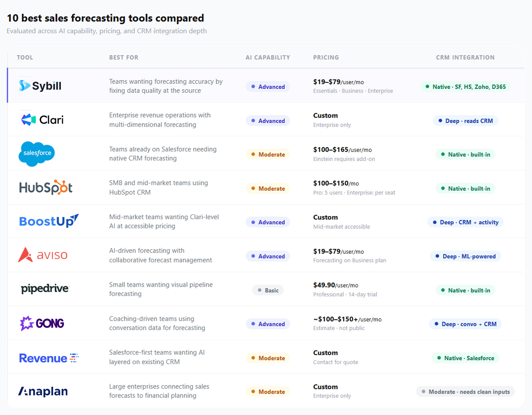Click the Revenue logo
The width and height of the screenshot is (532, 415).
pos(49,358)
